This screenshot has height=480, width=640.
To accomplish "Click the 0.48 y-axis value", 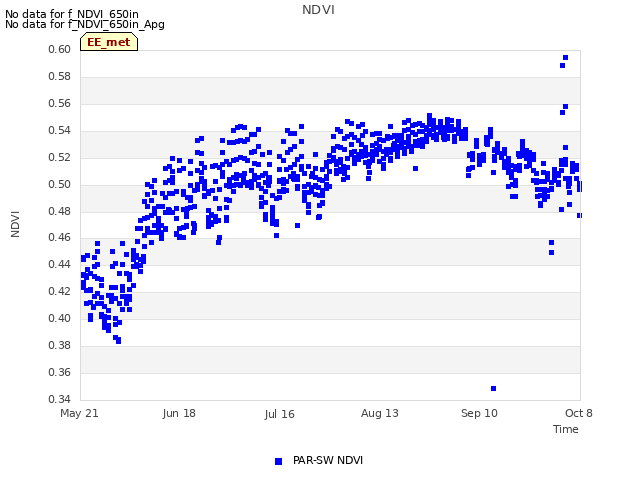I will click(59, 211).
